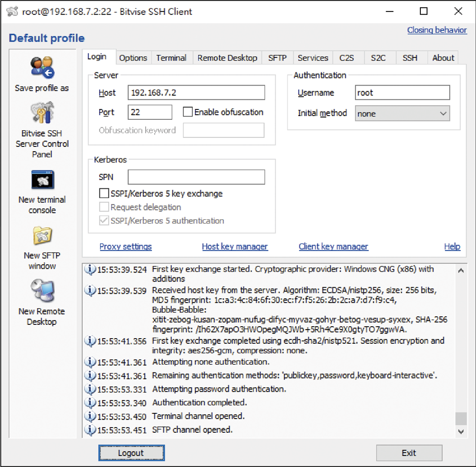
Task: Click info icon beside Remaining authentication methods
Action: (x=90, y=376)
